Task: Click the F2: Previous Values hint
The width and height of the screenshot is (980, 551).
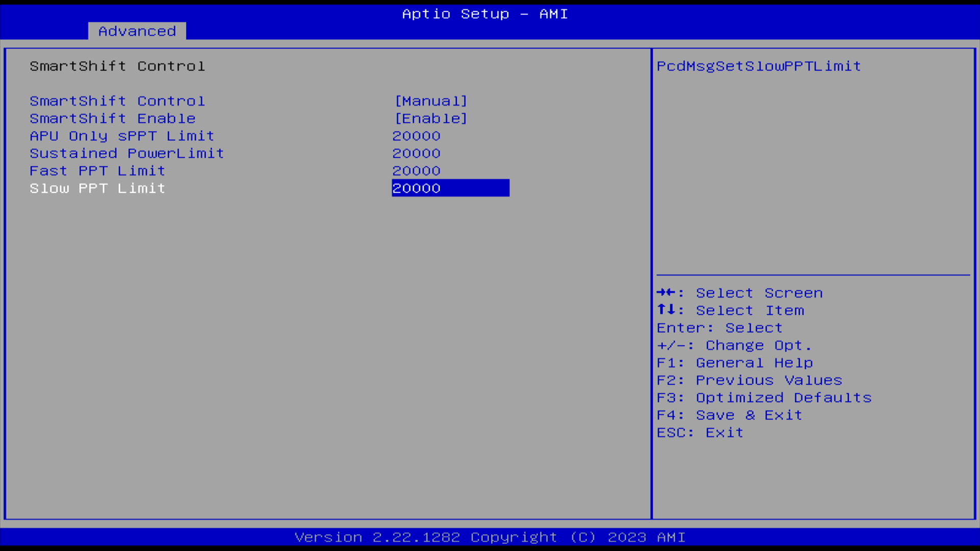Action: tap(749, 380)
